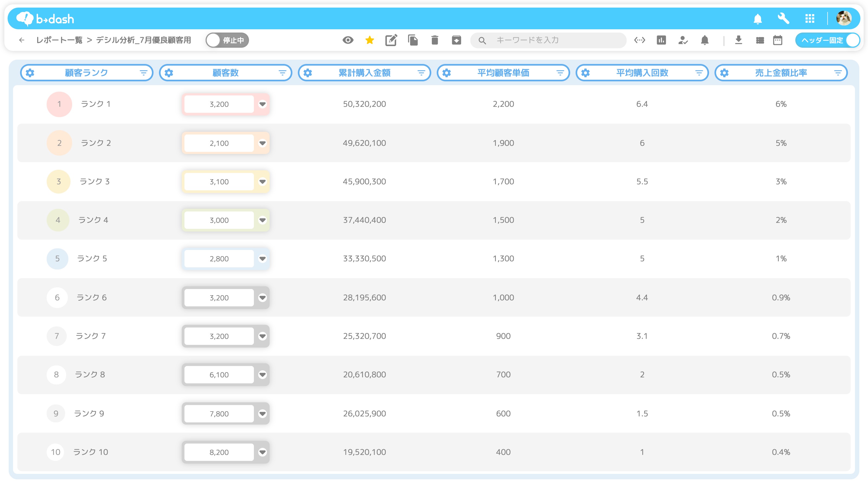This screenshot has width=868, height=488.
Task: Open the calendar icon in toolbar
Action: (778, 40)
